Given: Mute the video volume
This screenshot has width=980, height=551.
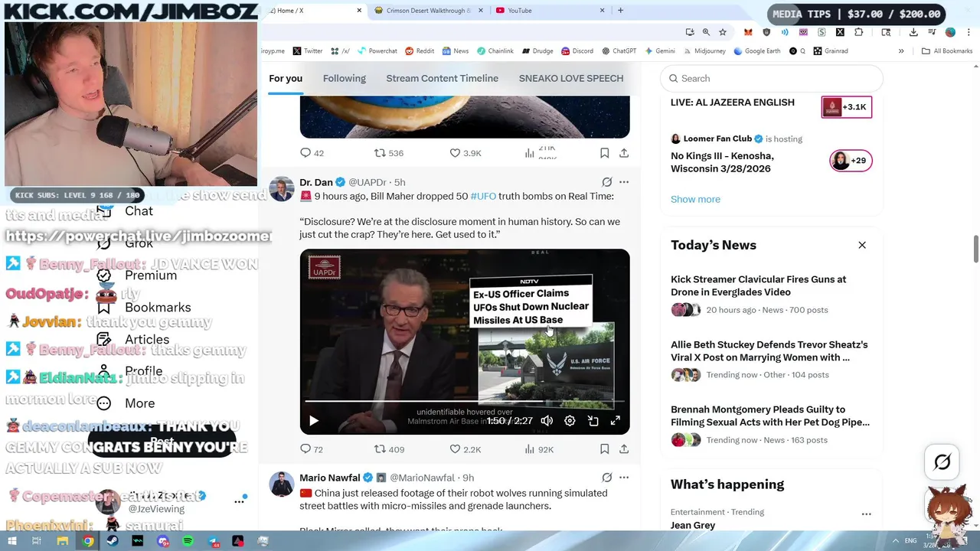Looking at the screenshot, I should coord(547,421).
